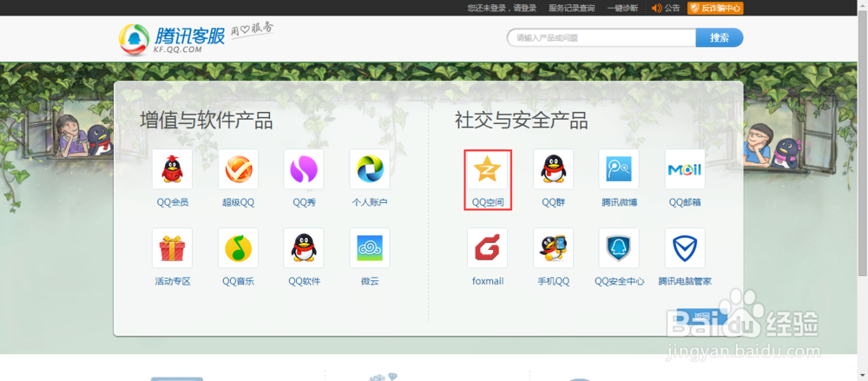Click the QQ软件 text label
Screen dimensions: 868x381
click(304, 281)
